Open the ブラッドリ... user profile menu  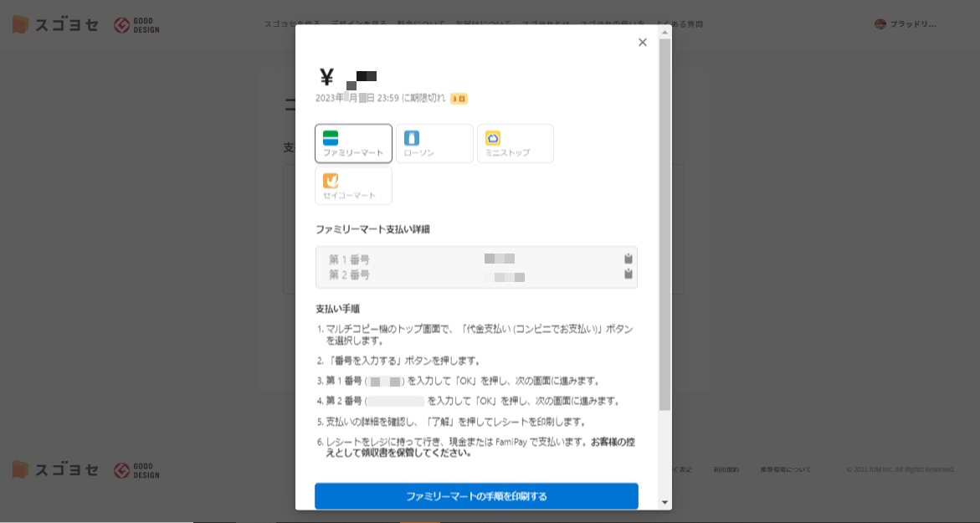905,24
